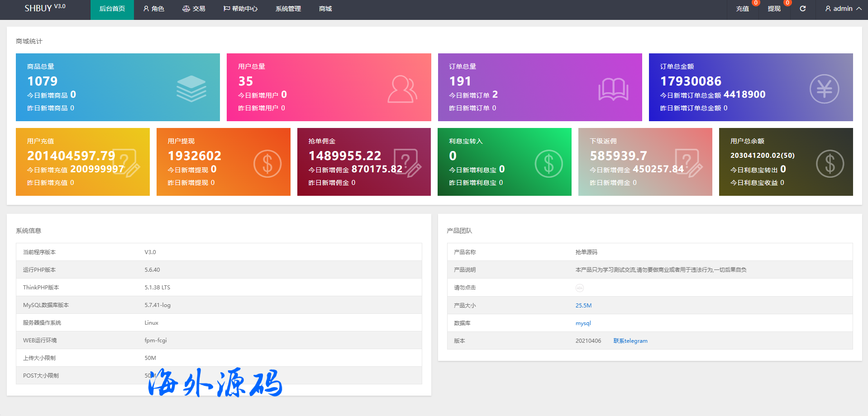The height and width of the screenshot is (416, 868).
Task: Click the small image icon beside 请勿点击
Action: click(x=579, y=288)
